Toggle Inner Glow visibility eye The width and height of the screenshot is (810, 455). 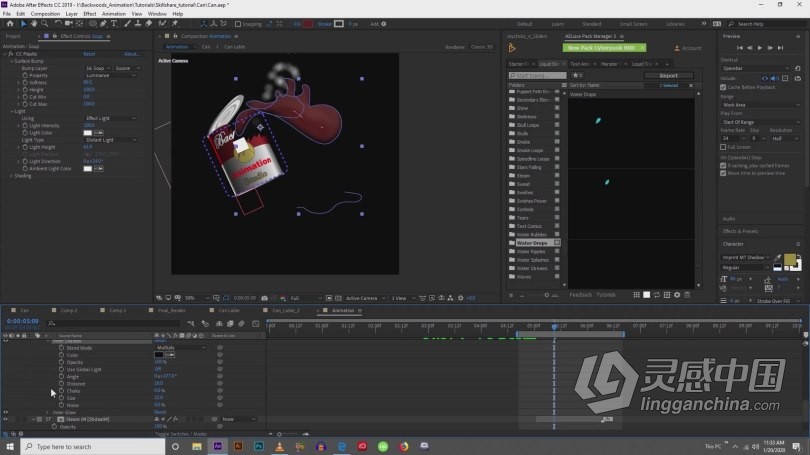pyautogui.click(x=6, y=412)
